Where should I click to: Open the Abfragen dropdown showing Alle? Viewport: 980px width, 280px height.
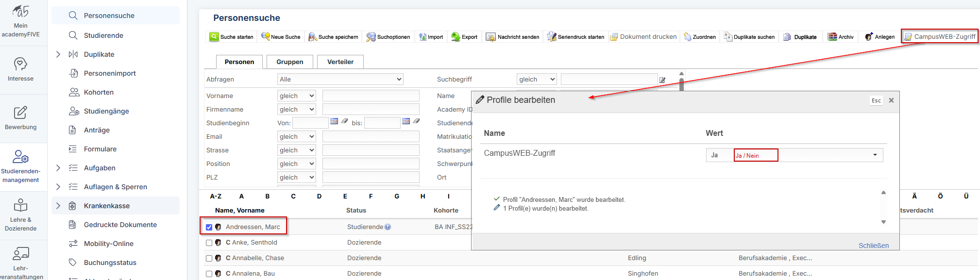340,79
